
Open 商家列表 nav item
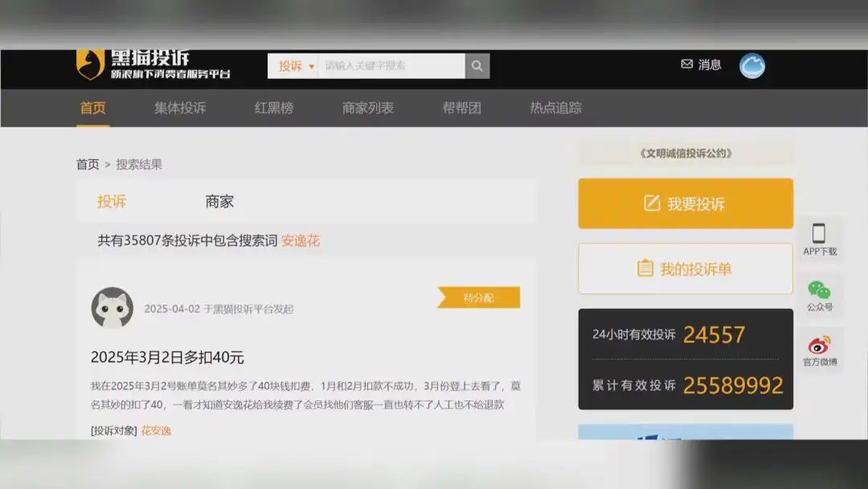[x=367, y=108]
